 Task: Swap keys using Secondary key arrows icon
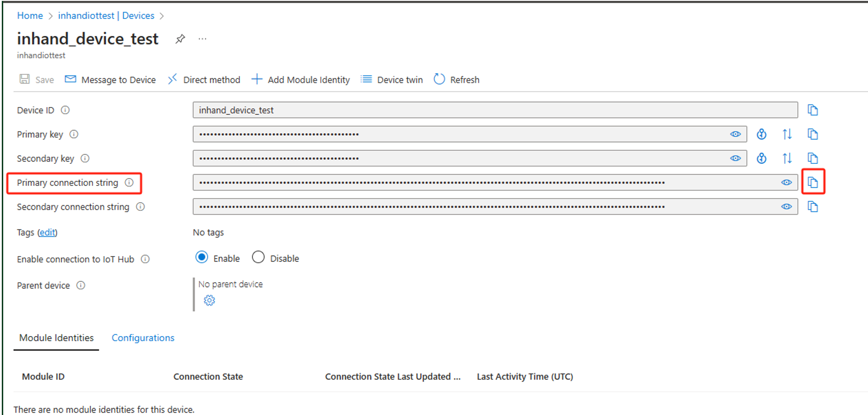(x=787, y=158)
